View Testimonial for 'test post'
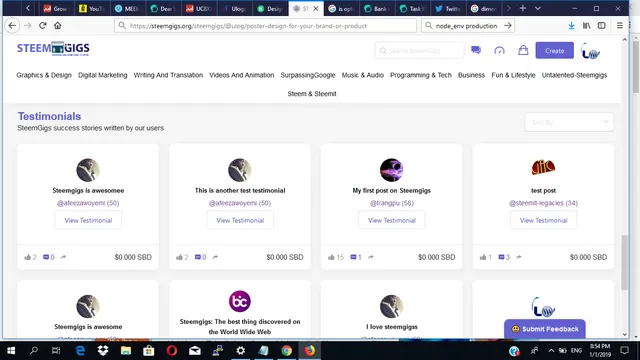This screenshot has width=640, height=360. pos(543,220)
